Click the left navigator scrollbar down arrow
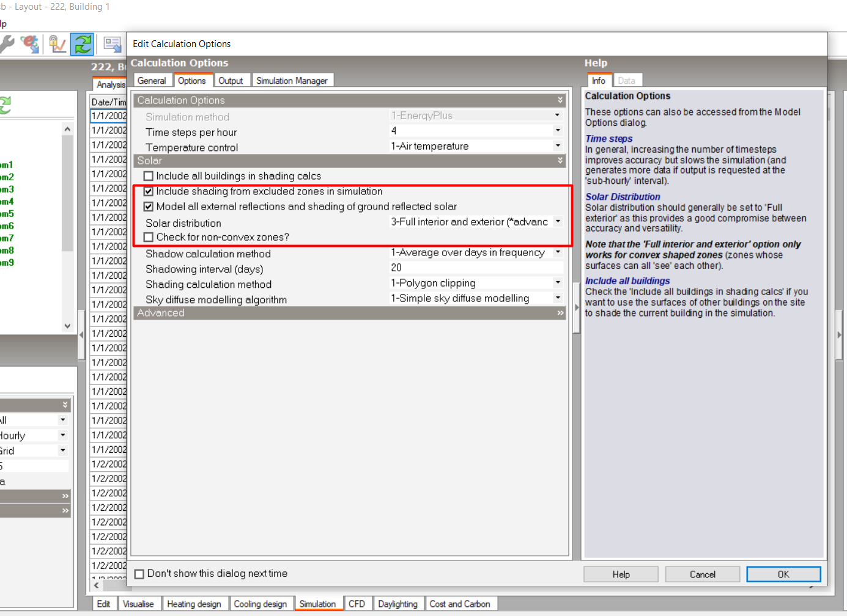847x616 pixels. (67, 326)
